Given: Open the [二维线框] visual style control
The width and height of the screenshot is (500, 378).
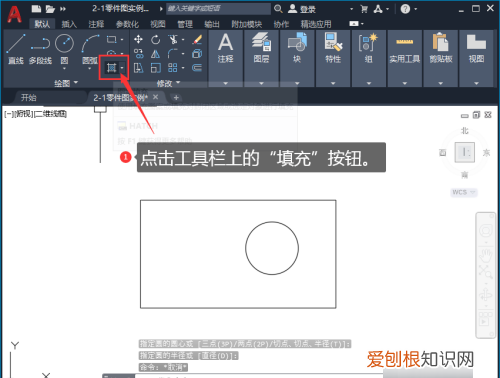Looking at the screenshot, I should click(x=51, y=114).
